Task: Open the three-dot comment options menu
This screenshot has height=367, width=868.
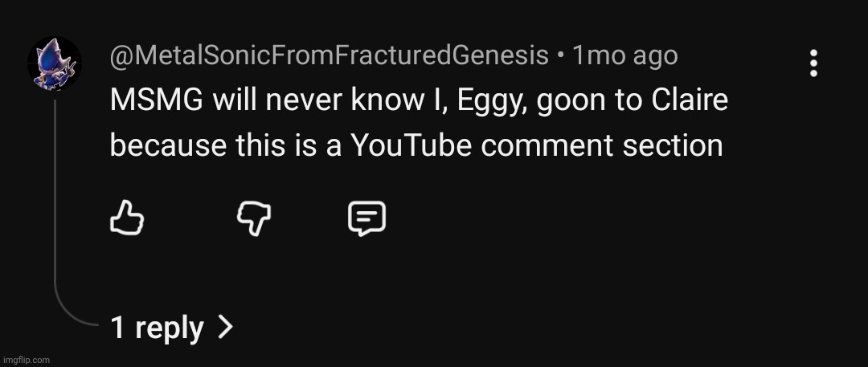Action: pyautogui.click(x=813, y=63)
